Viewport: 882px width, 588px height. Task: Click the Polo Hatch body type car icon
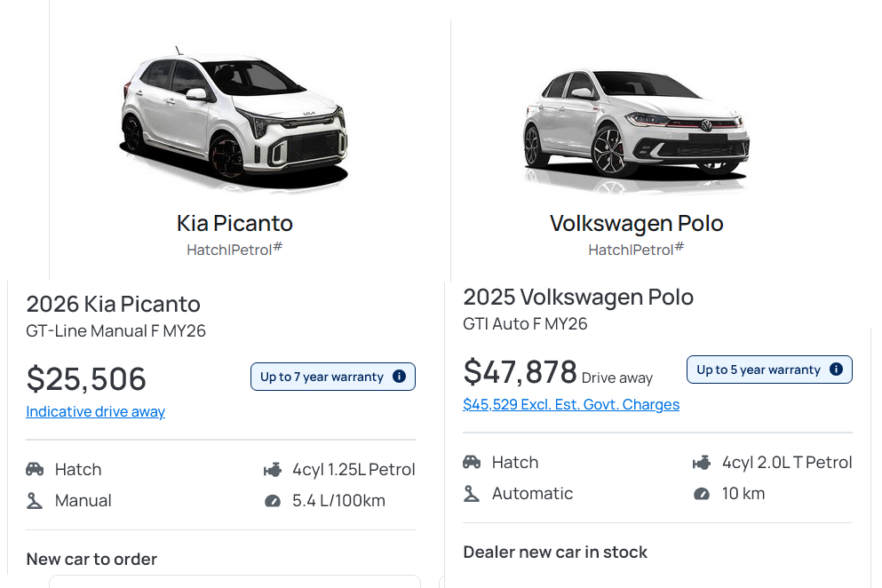(472, 462)
